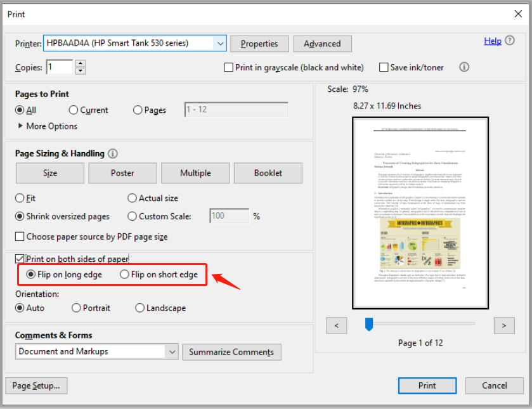Choose Landscape orientation
The width and height of the screenshot is (532, 409).
[139, 308]
